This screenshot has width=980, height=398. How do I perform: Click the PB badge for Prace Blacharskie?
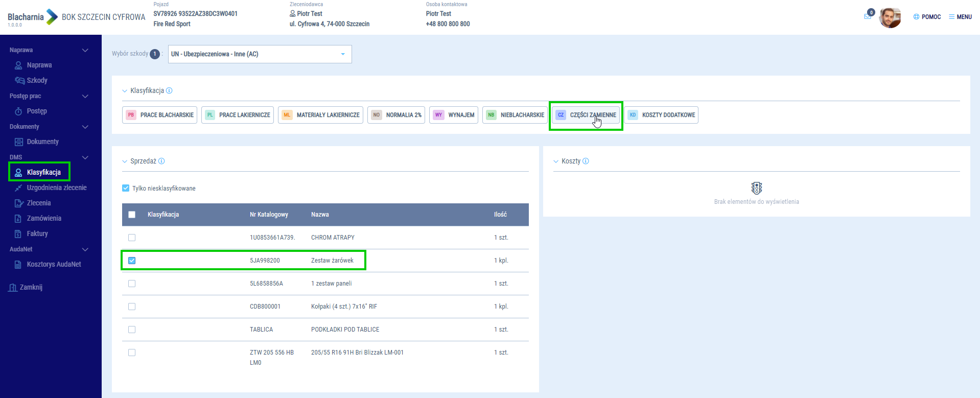pos(131,115)
